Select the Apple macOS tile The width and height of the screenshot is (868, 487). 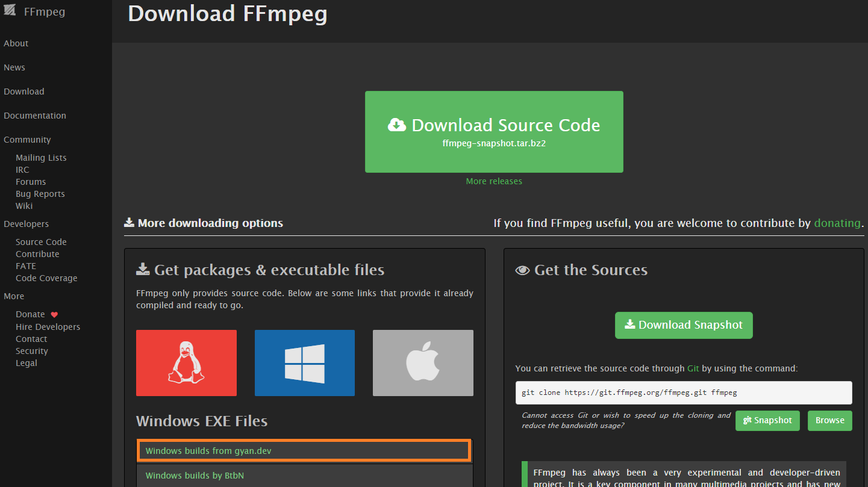423,363
